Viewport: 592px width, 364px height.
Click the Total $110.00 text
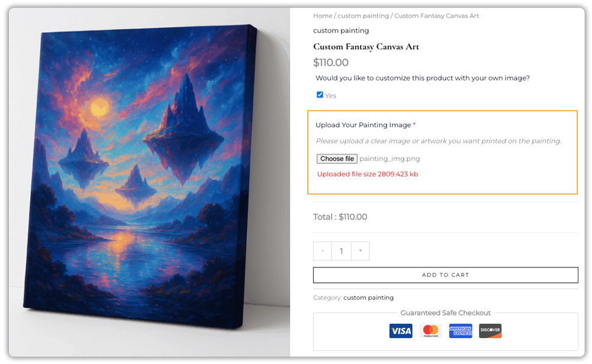coord(339,217)
